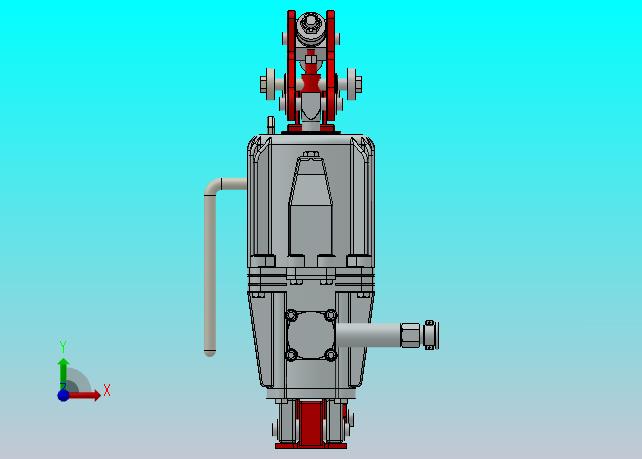Select the lower-right bolt of the cover plate
This screenshot has width=642, height=459.
330,355
